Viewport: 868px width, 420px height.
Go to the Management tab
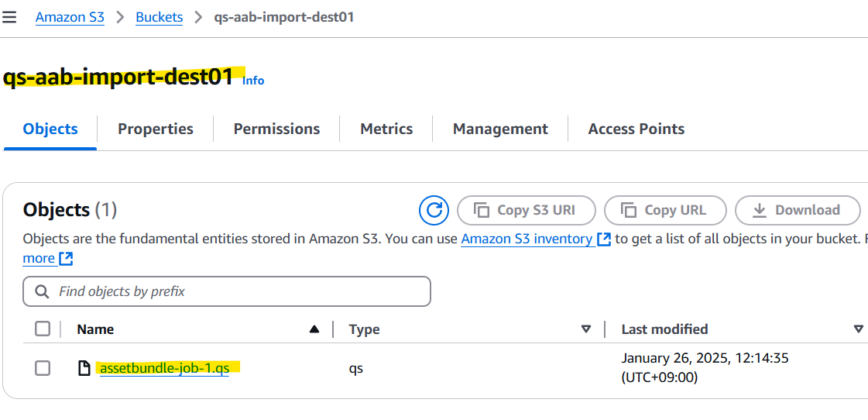tap(500, 129)
